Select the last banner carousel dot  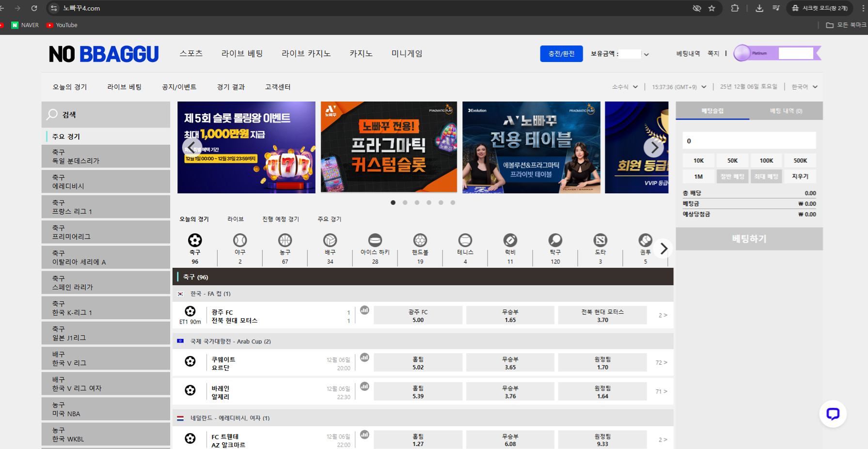[x=453, y=202]
